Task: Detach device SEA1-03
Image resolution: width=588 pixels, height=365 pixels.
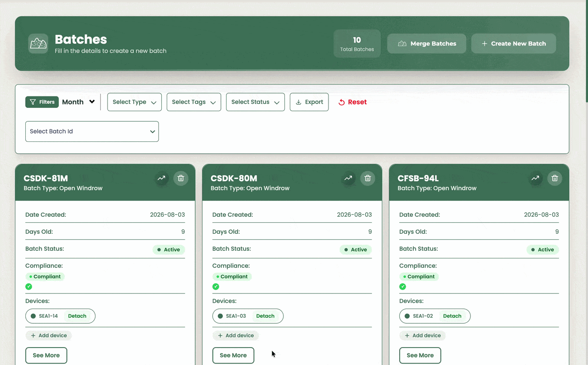Action: [x=265, y=316]
